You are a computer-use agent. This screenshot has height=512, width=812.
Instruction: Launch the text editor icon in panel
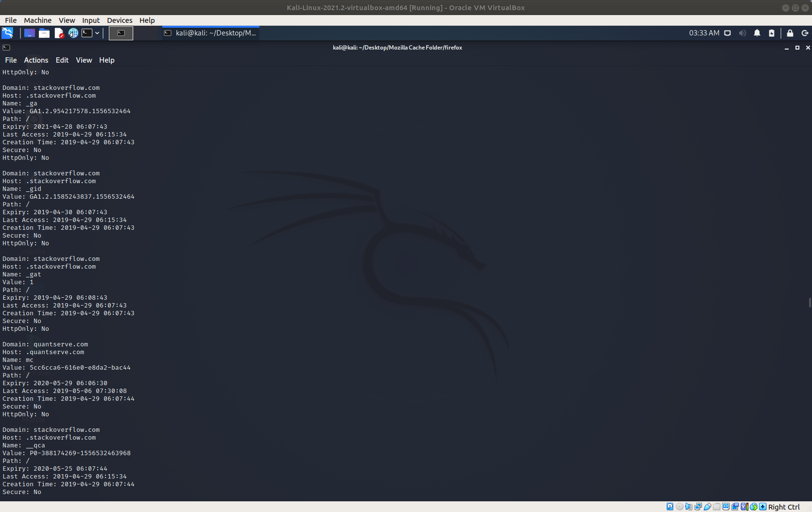pyautogui.click(x=59, y=33)
